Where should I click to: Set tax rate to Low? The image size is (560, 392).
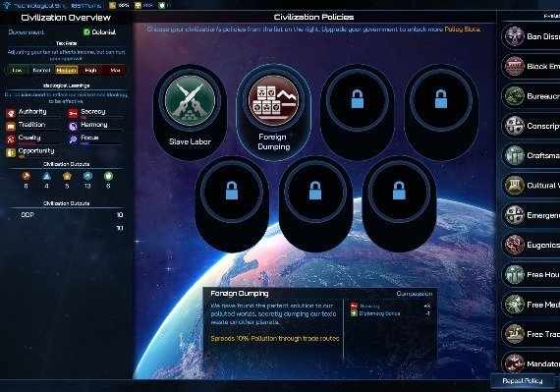[x=17, y=70]
